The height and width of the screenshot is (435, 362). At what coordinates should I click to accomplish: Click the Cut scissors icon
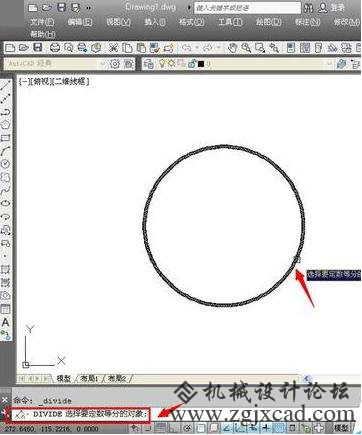click(113, 48)
